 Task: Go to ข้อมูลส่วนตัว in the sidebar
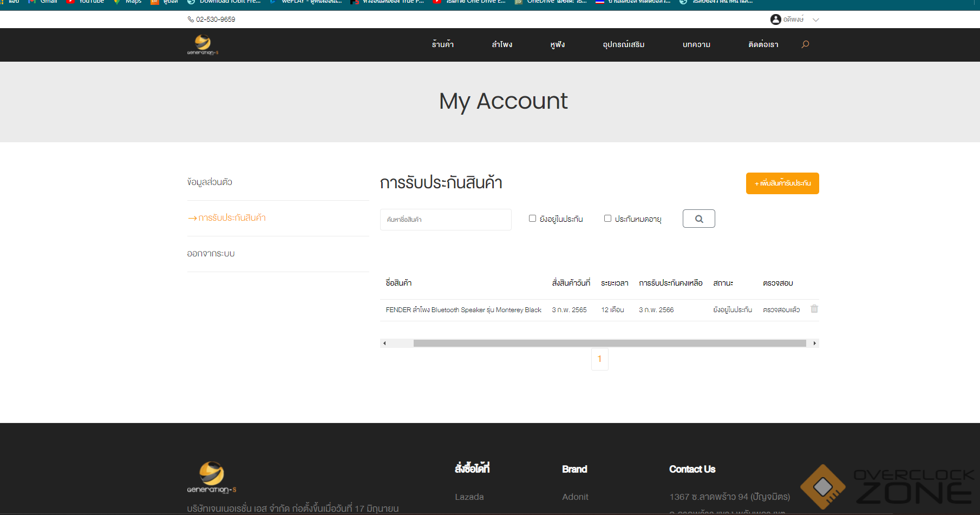(x=210, y=182)
